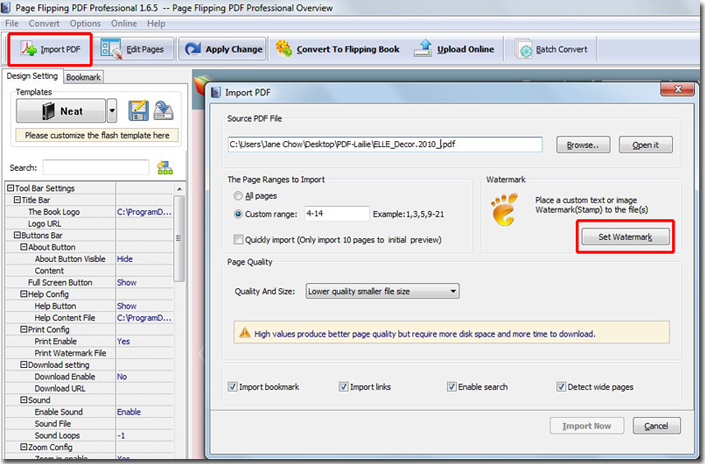The height and width of the screenshot is (464, 705).
Task: Click the Open it button
Action: [x=646, y=145]
